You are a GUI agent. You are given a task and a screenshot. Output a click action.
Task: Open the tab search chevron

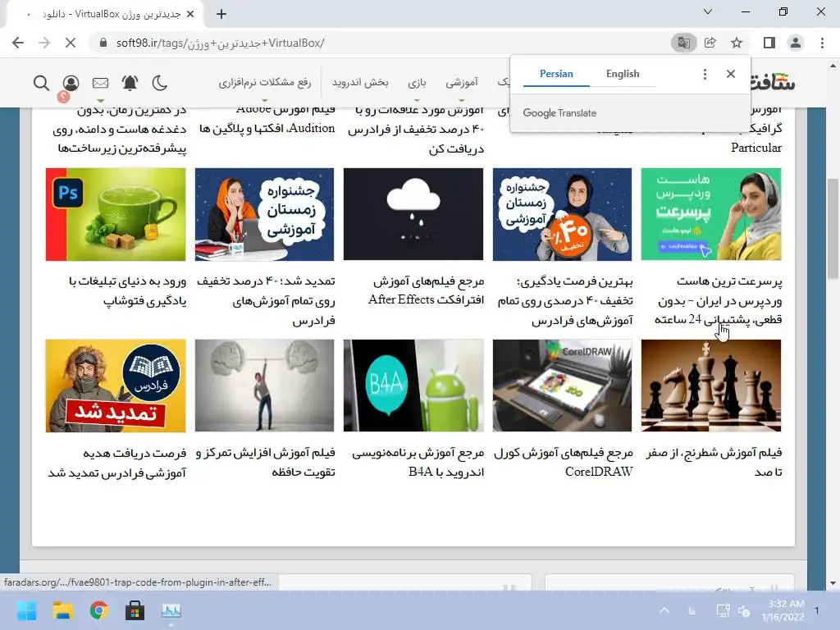[x=708, y=11]
